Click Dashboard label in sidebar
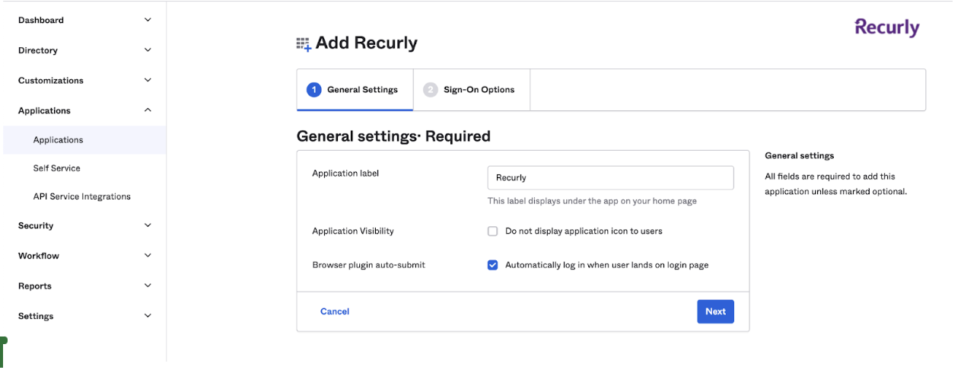Screen dimensions: 980x370 pos(41,20)
